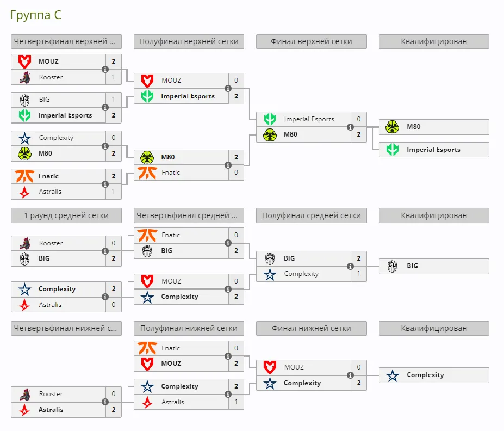Select M80 name in upper bracket final

(290, 134)
